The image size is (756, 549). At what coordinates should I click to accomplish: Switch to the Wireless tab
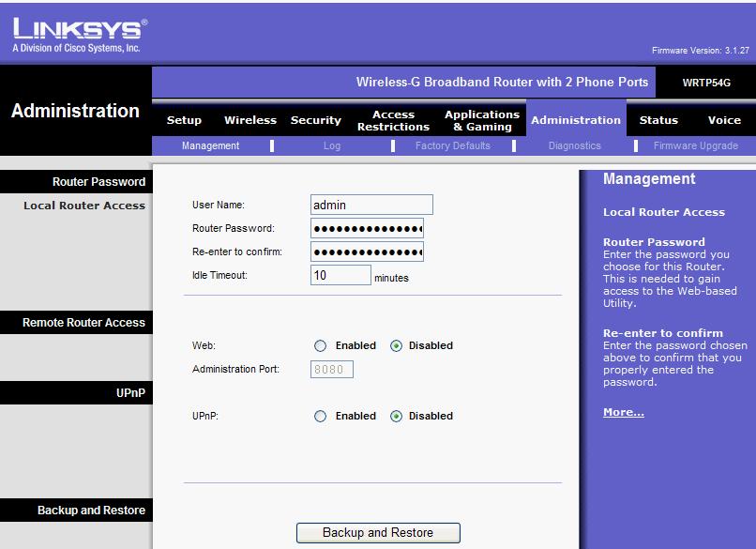[x=250, y=120]
